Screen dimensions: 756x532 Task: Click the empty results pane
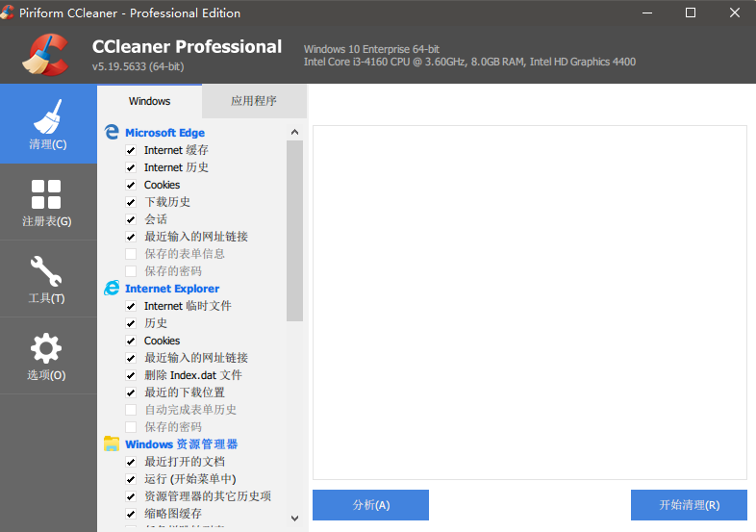point(530,302)
